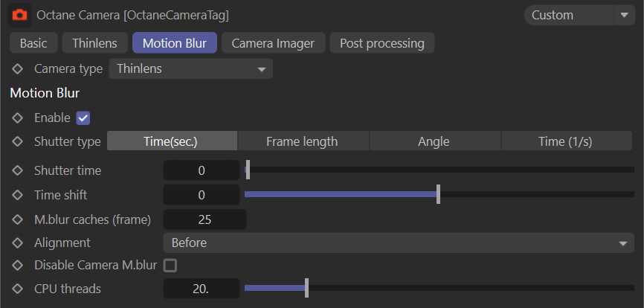Image resolution: width=644 pixels, height=308 pixels.
Task: Enable Disable Camera M.blur checkbox
Action: point(170,265)
